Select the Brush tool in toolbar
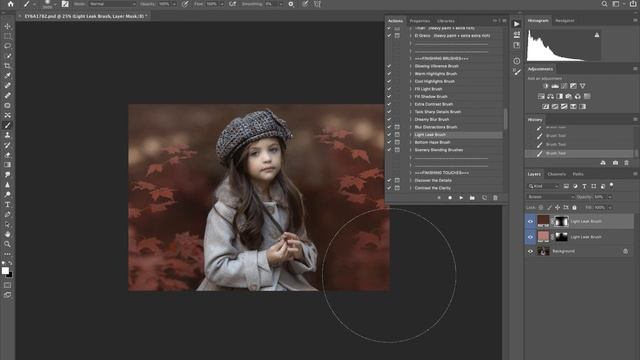640x360 pixels. click(x=7, y=125)
